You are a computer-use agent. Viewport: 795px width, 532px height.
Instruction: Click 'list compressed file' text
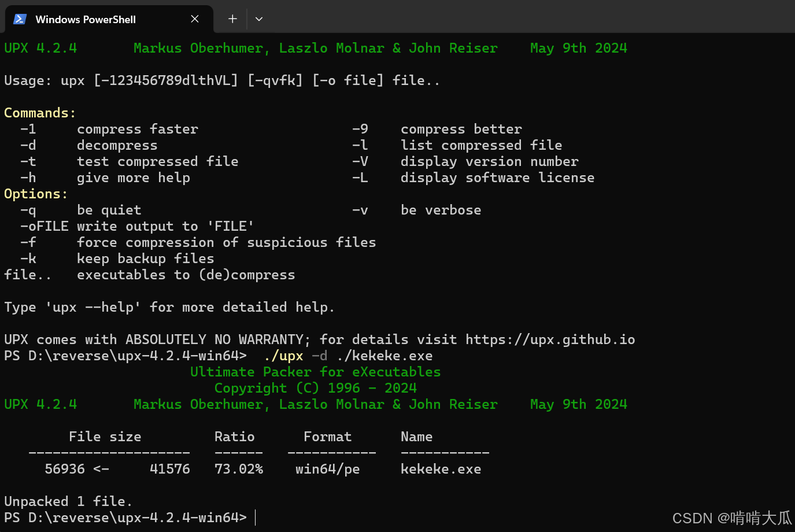482,145
